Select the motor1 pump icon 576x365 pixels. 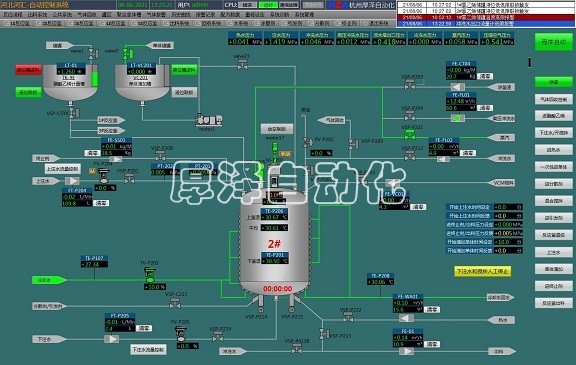(209, 120)
